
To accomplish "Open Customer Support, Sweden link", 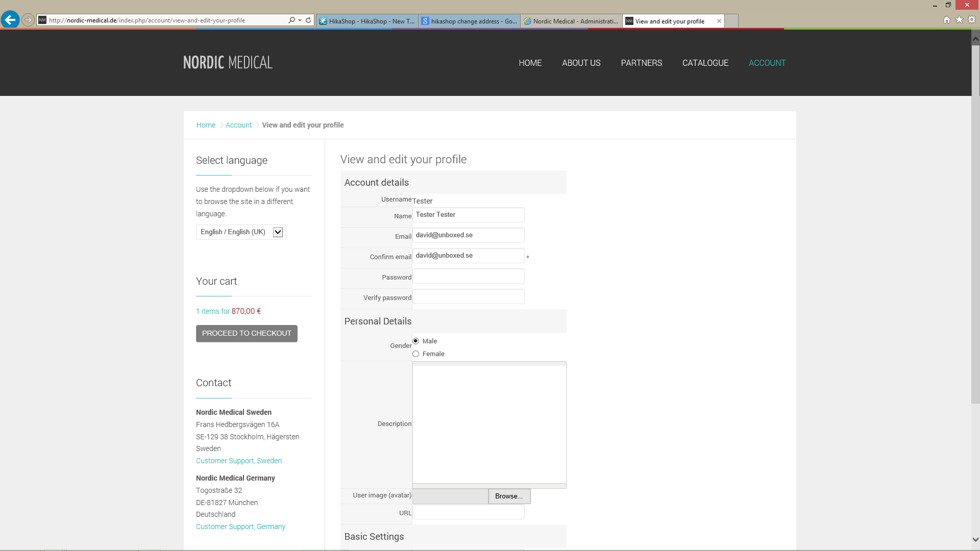I will [x=238, y=461].
